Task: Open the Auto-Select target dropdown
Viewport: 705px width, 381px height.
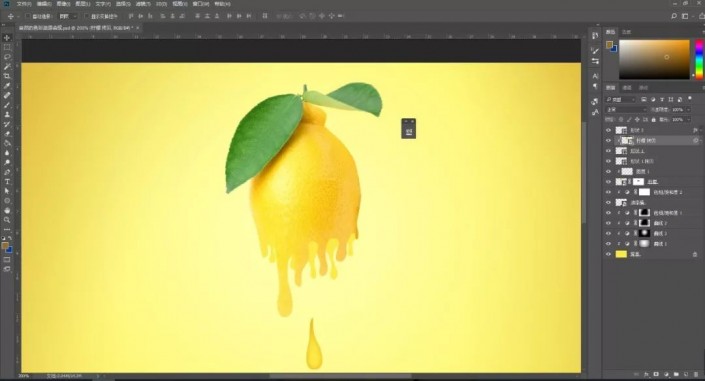Action: point(68,16)
